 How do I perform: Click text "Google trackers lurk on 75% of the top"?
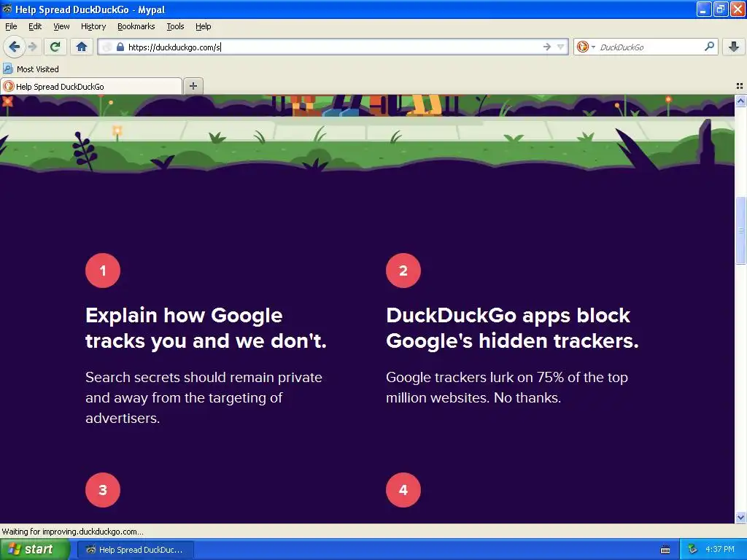(507, 377)
